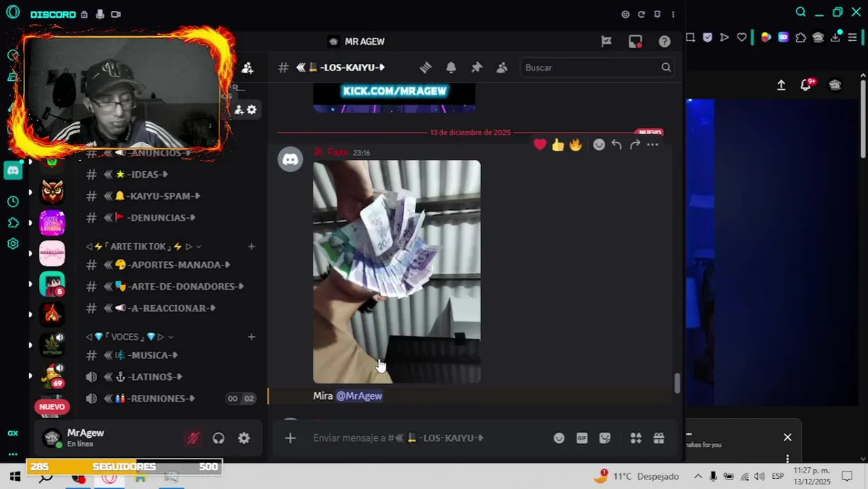868x489 pixels.
Task: Reply to message arrow icon
Action: pos(616,144)
